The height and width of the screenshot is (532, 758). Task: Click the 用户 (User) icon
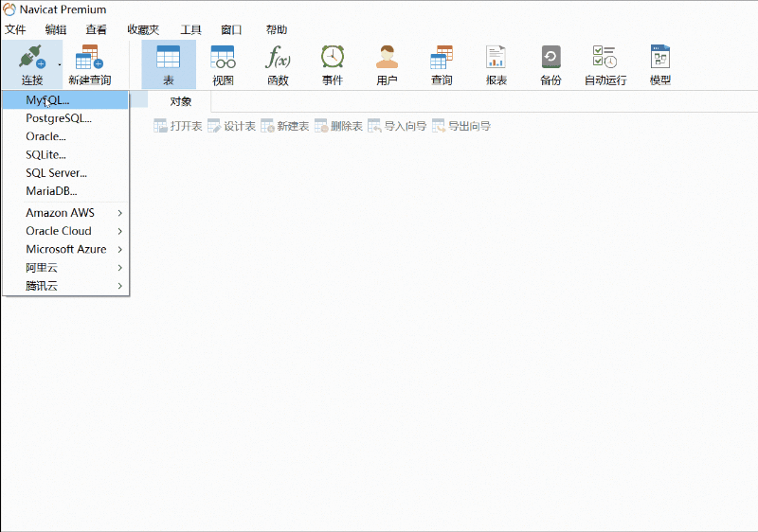(x=387, y=57)
